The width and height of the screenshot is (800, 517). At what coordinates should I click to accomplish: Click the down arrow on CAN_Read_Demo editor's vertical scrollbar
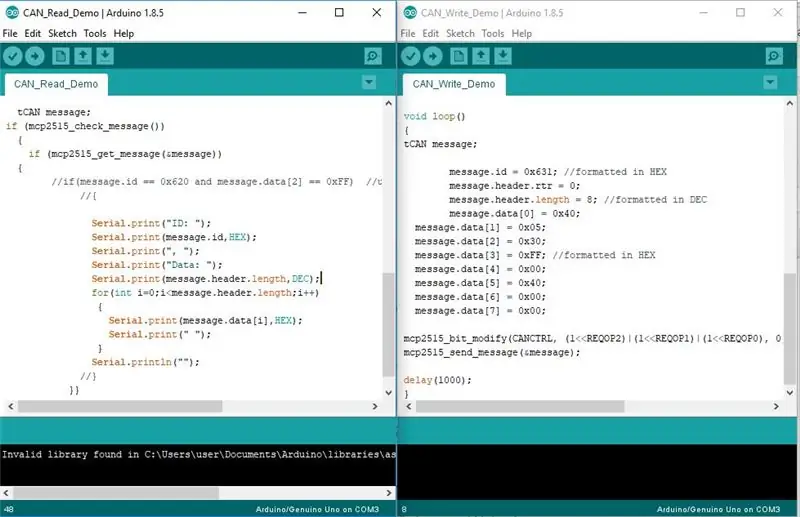coord(388,392)
